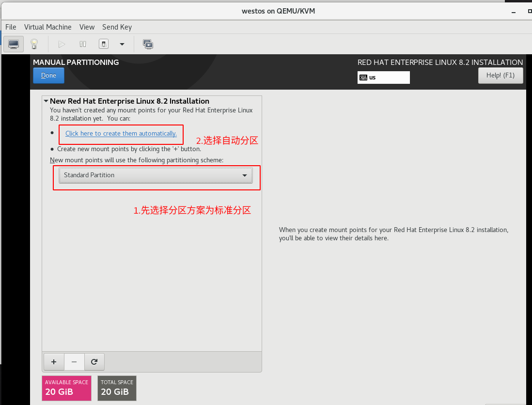
Task: Click the RED HAT ENTERPRISE LINUX 8.2 INSTALLATION title
Action: click(440, 62)
